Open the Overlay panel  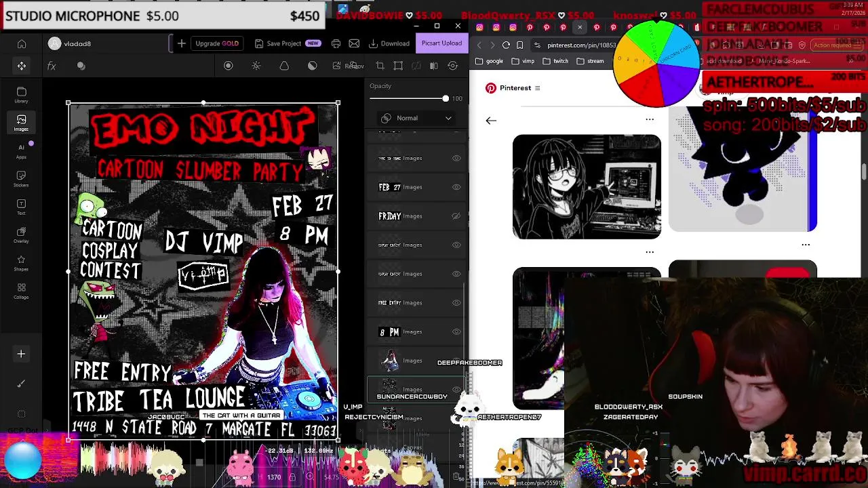click(22, 235)
